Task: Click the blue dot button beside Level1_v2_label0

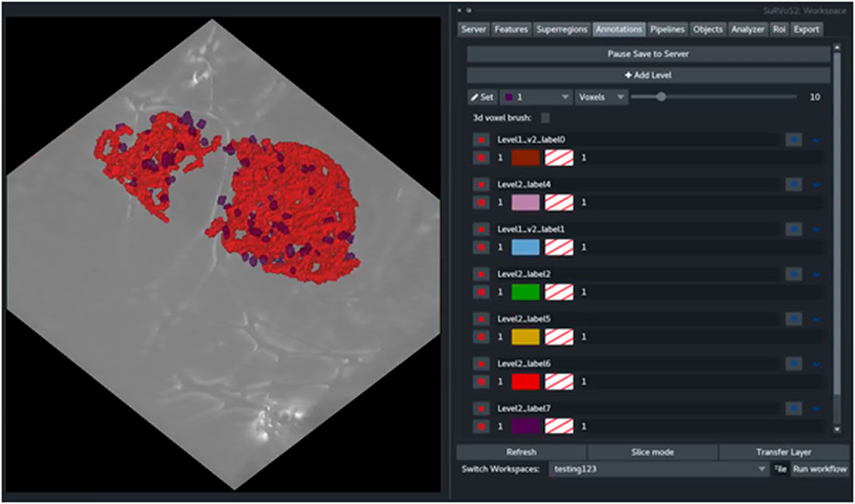Action: (x=794, y=140)
